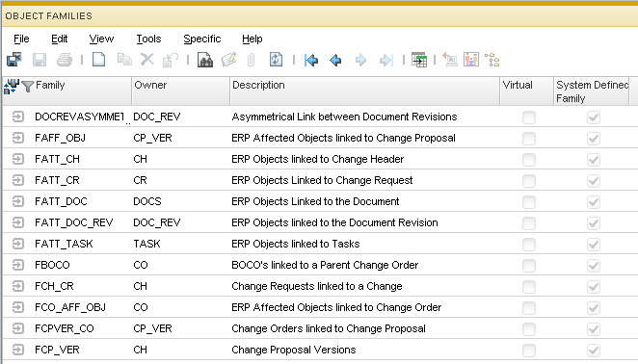Click description 'Asymmetrical Link between Document Revisions'
This screenshot has width=638, height=364.
pos(344,117)
